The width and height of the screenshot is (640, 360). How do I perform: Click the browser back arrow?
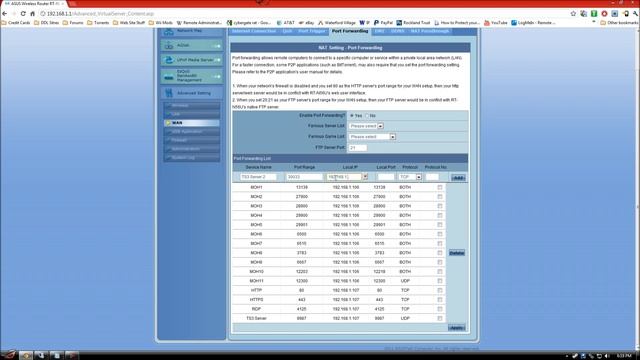(5, 13)
